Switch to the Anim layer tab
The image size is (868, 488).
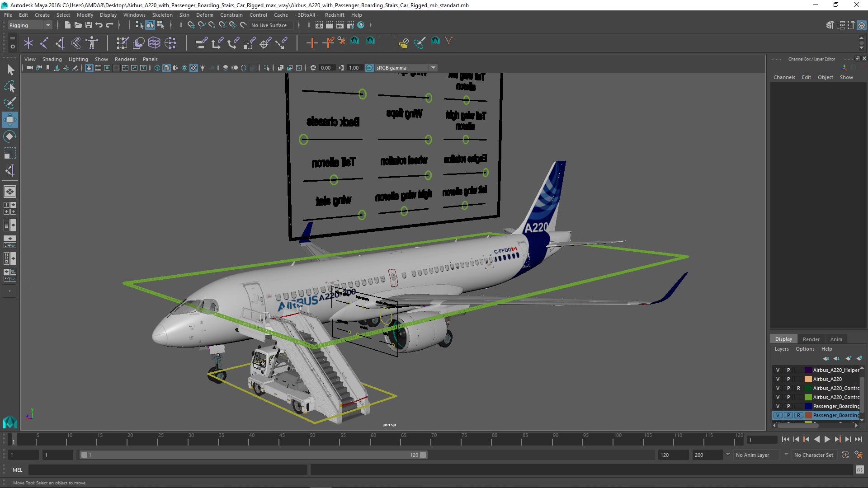836,339
